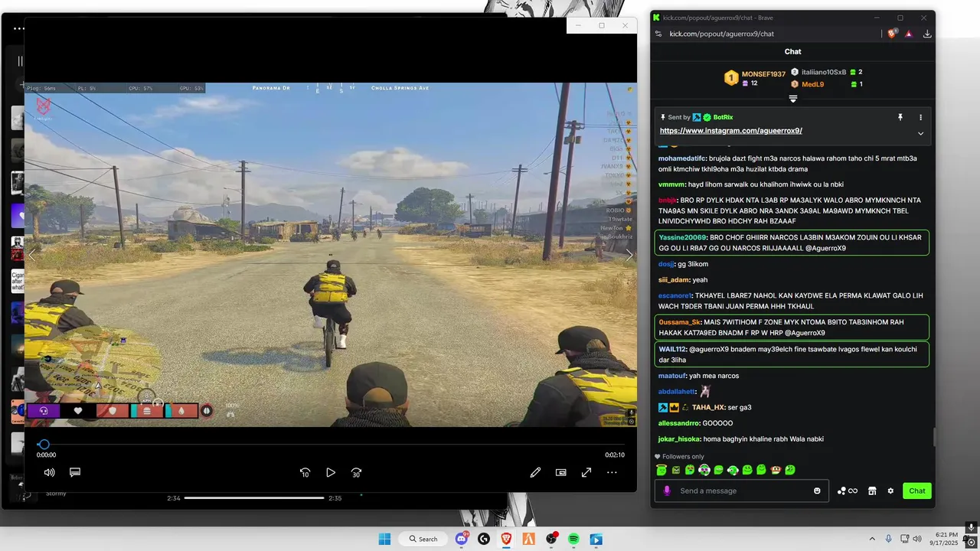980x551 pixels.
Task: Click username escanore1 in chat
Action: [x=675, y=295]
